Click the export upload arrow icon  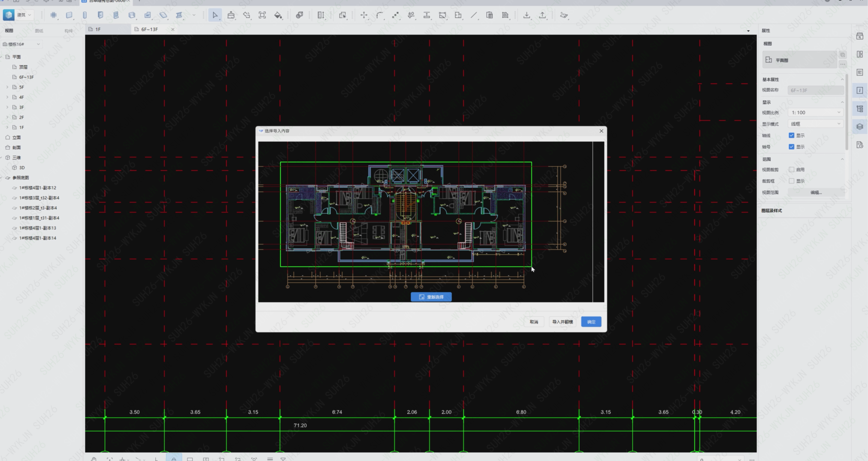pyautogui.click(x=542, y=15)
